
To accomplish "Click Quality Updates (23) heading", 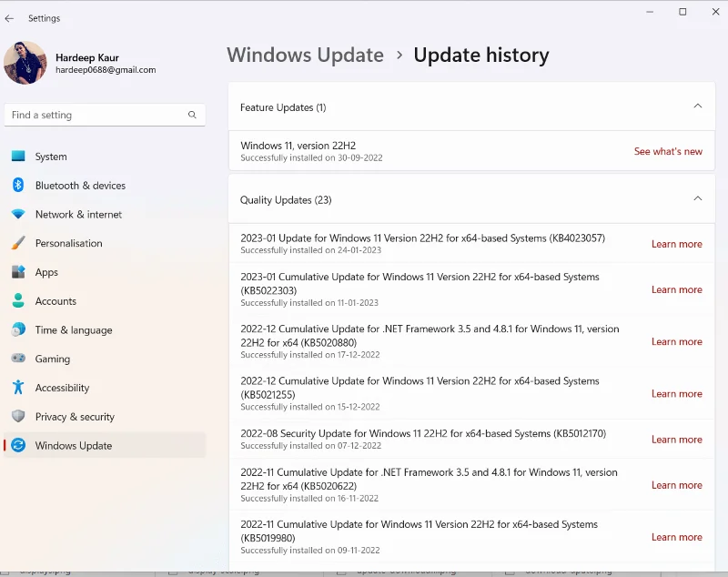I will tap(286, 200).
